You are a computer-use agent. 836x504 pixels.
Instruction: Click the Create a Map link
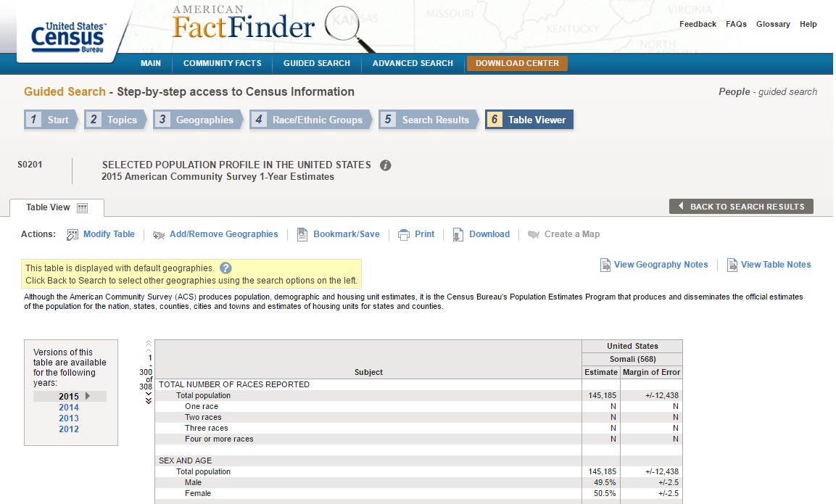click(x=571, y=234)
